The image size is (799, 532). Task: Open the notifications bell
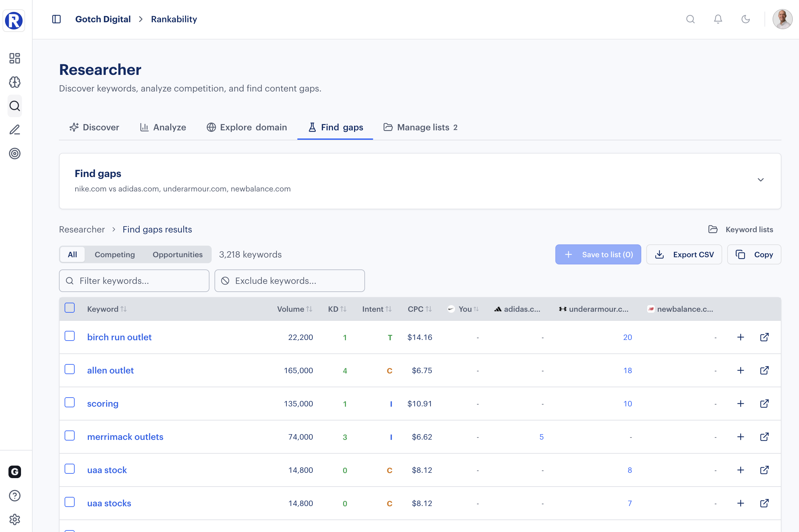click(718, 19)
